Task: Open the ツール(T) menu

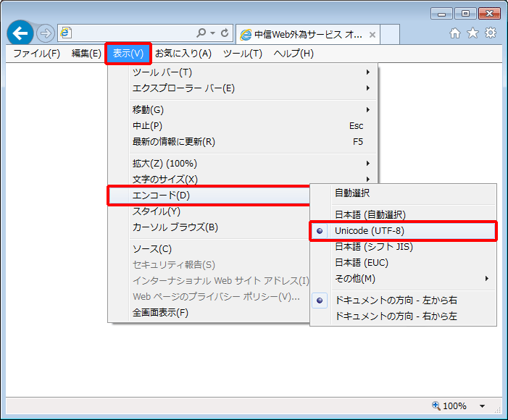Action: point(242,54)
